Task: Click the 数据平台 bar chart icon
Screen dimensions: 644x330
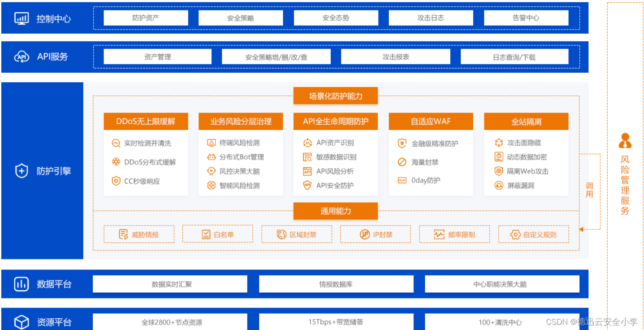Action: click(x=22, y=284)
